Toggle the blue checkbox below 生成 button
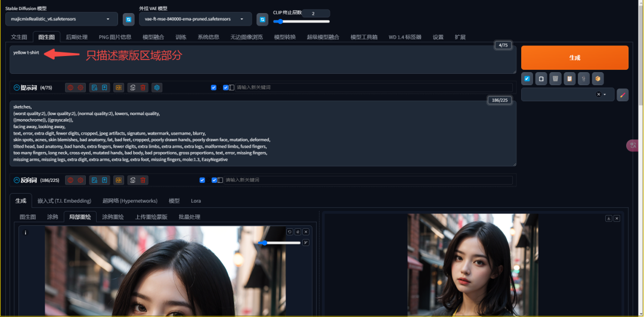644x317 pixels. click(x=527, y=78)
